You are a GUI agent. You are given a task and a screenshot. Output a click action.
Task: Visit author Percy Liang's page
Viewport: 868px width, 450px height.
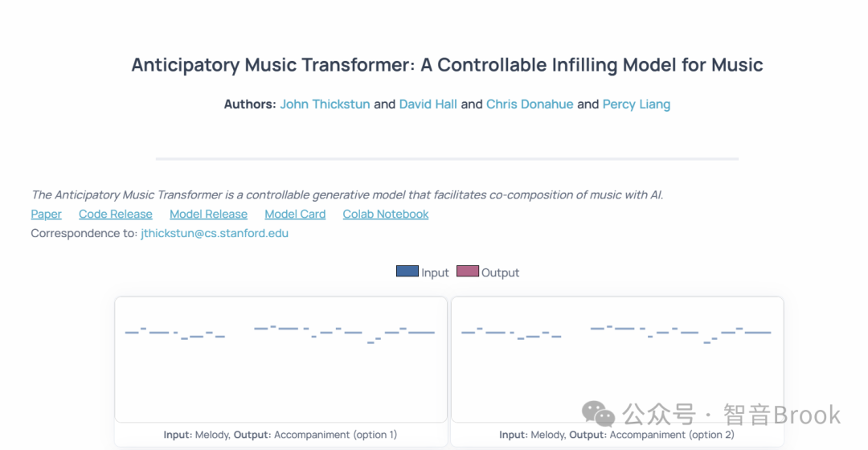coord(636,104)
